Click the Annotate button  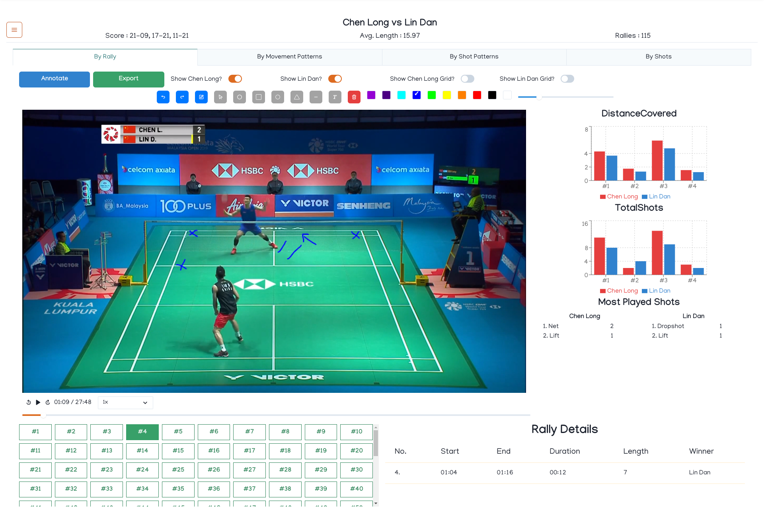click(55, 79)
